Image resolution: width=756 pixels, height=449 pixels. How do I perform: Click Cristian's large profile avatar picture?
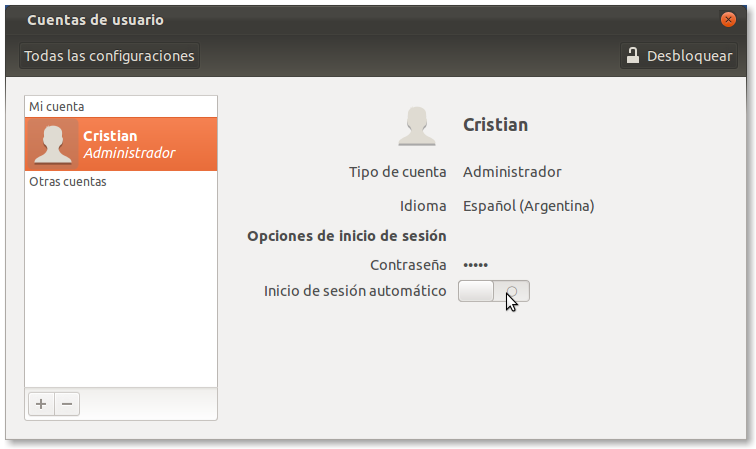point(417,126)
